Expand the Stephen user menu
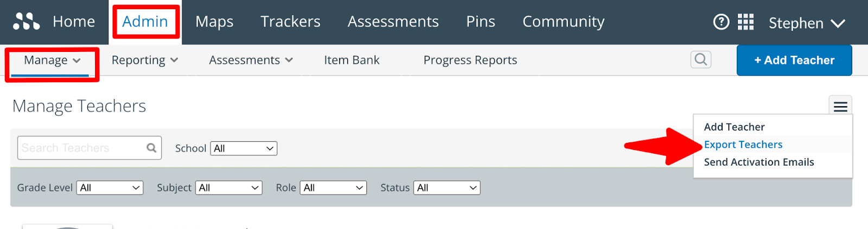 806,23
